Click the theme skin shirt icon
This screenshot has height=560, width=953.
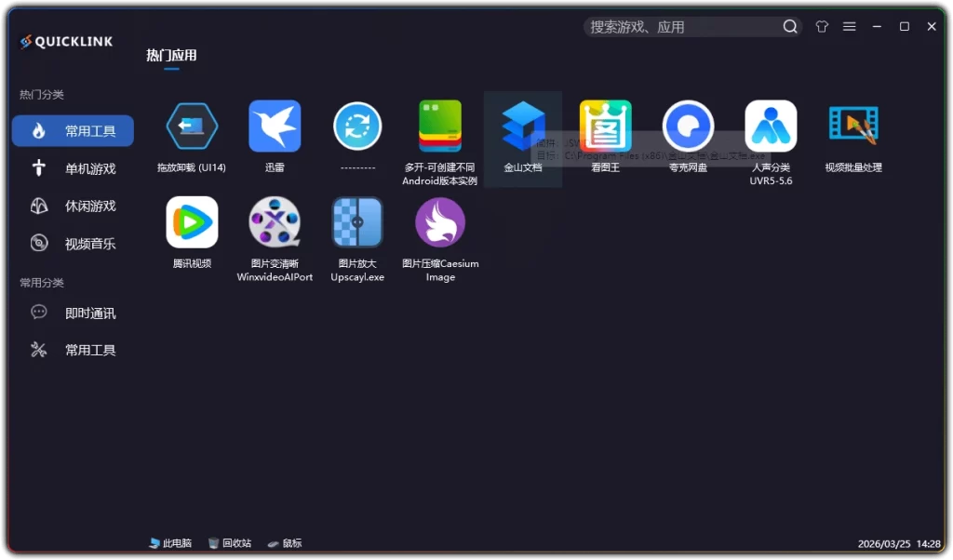point(822,26)
